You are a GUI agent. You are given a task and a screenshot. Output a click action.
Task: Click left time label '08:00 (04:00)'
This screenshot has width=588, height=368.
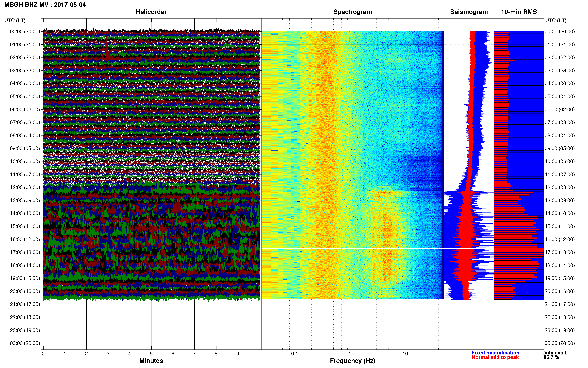tap(25, 135)
